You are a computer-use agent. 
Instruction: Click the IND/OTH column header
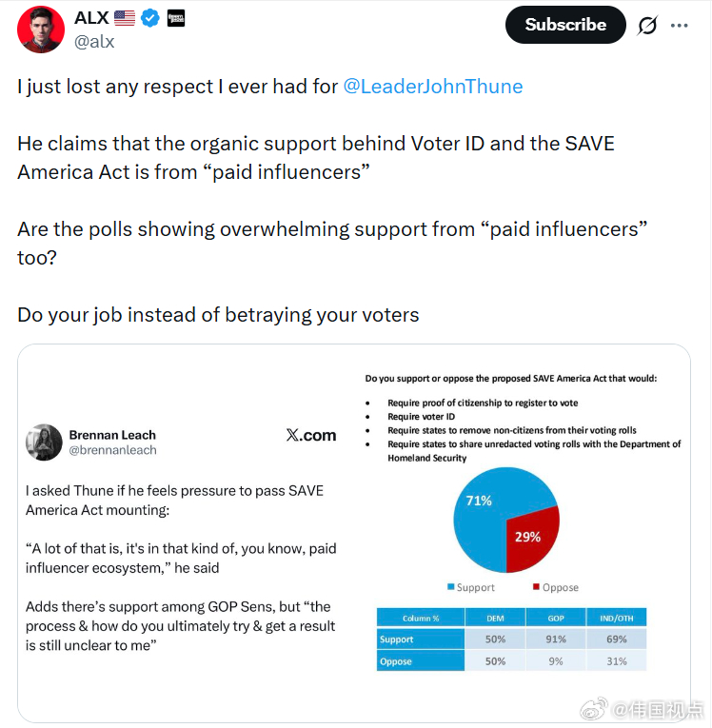615,618
